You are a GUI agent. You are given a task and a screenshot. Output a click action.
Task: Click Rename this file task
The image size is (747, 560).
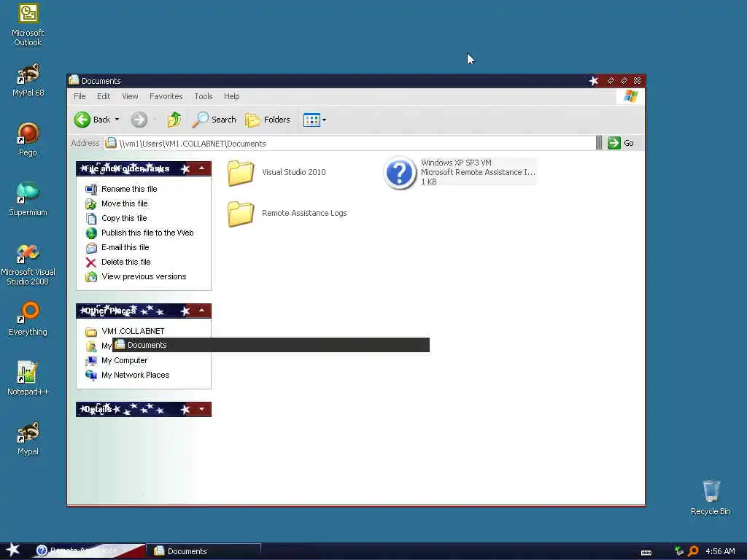129,189
